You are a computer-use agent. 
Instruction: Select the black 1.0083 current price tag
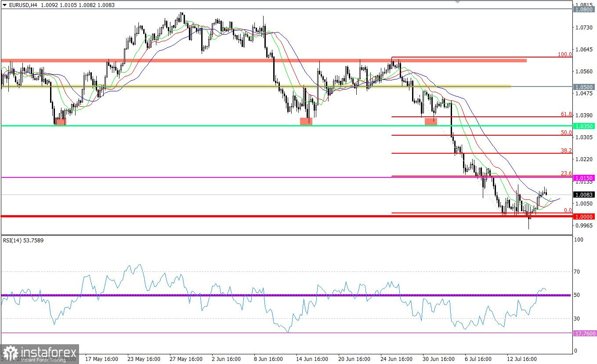point(584,195)
